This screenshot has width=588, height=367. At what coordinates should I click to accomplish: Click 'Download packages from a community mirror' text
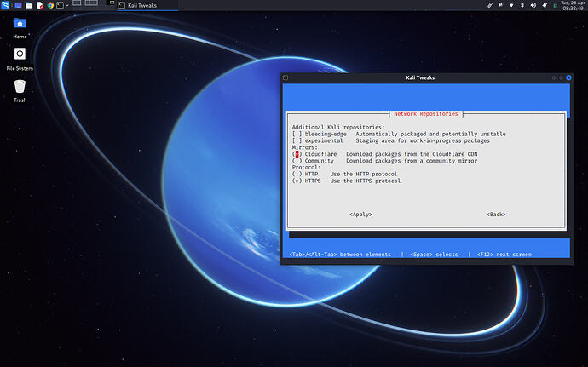coord(412,161)
